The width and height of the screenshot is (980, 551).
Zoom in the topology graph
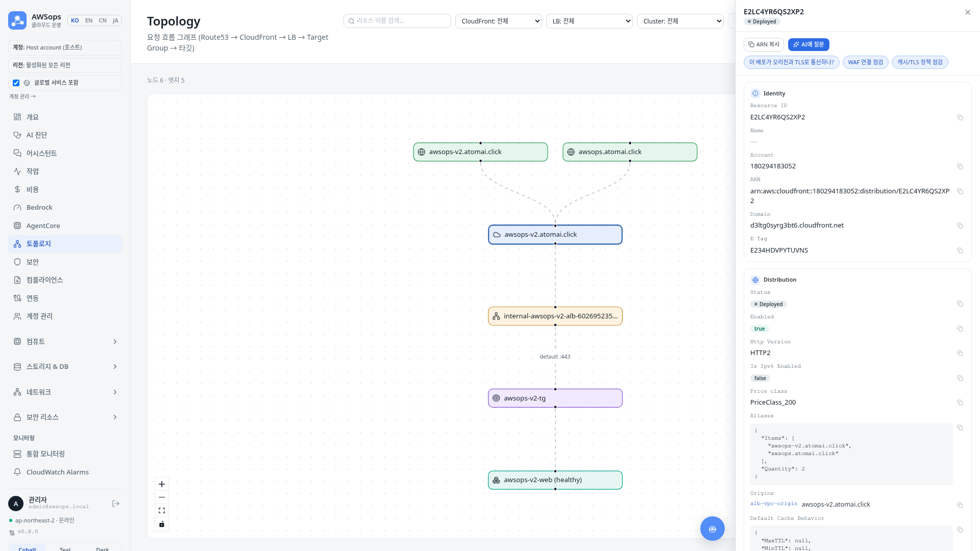pyautogui.click(x=162, y=484)
